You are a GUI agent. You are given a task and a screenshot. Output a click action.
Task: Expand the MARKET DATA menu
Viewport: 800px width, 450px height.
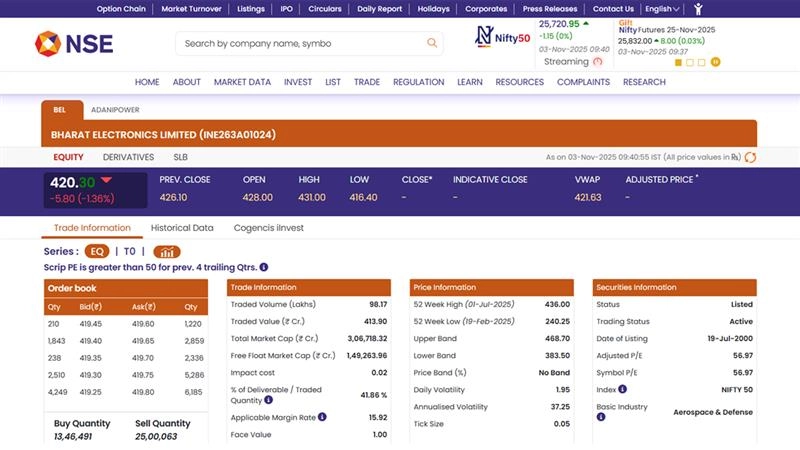point(242,82)
